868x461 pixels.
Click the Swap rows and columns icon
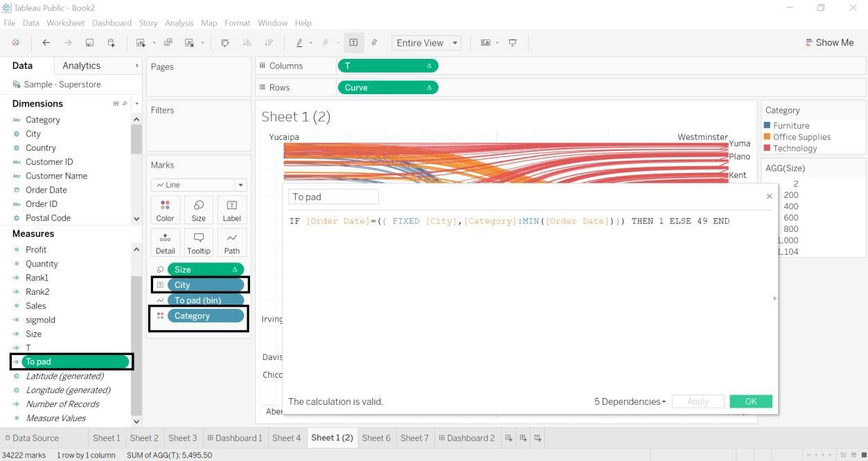coord(225,43)
